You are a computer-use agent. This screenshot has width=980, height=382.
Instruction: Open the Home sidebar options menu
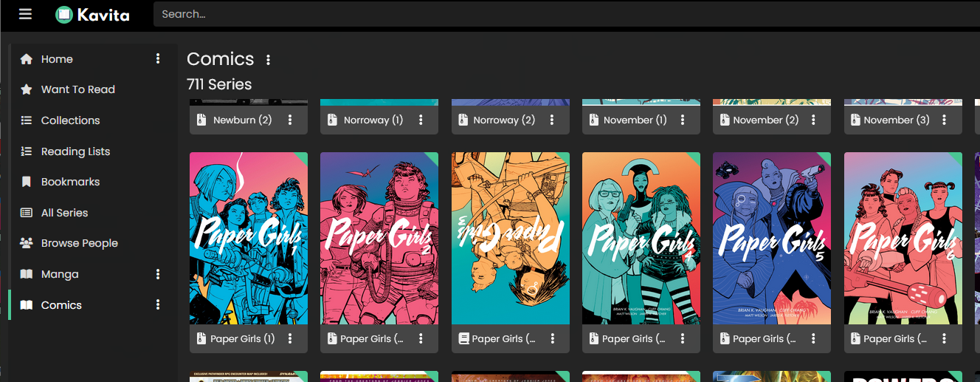tap(158, 59)
